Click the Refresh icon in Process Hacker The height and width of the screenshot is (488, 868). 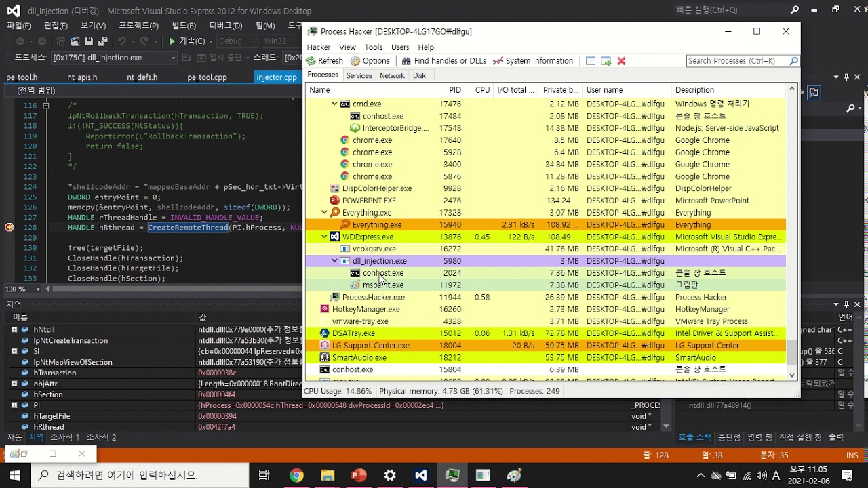tap(311, 61)
